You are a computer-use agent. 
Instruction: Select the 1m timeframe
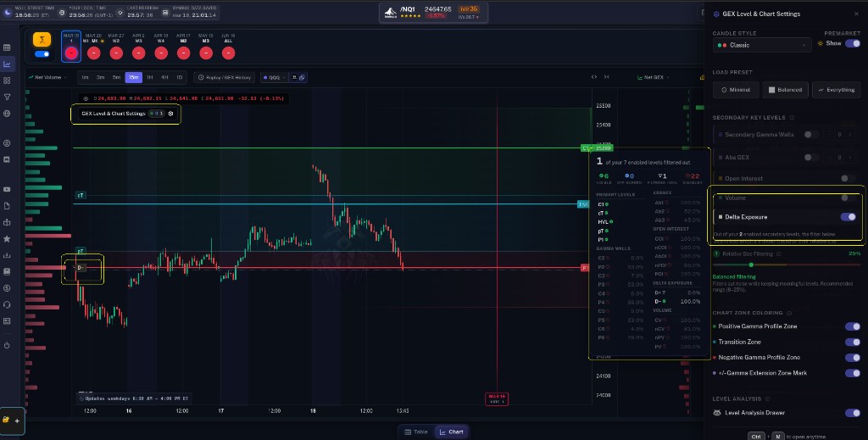(x=86, y=77)
